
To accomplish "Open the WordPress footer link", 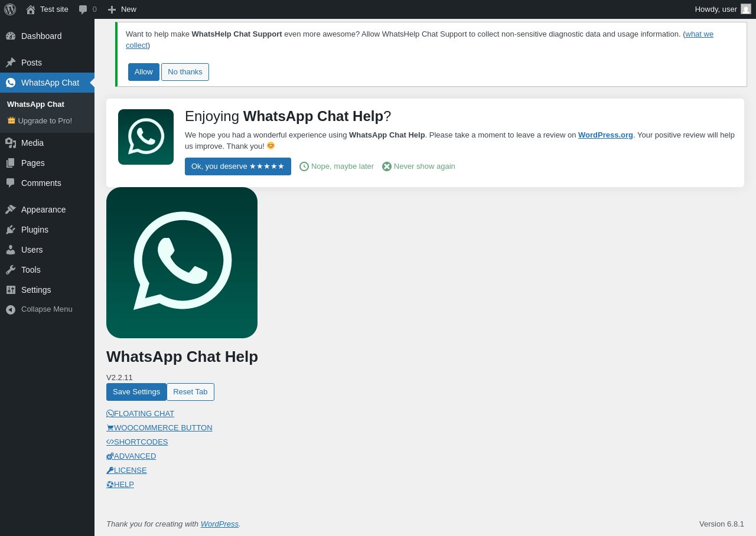I will pyautogui.click(x=220, y=524).
